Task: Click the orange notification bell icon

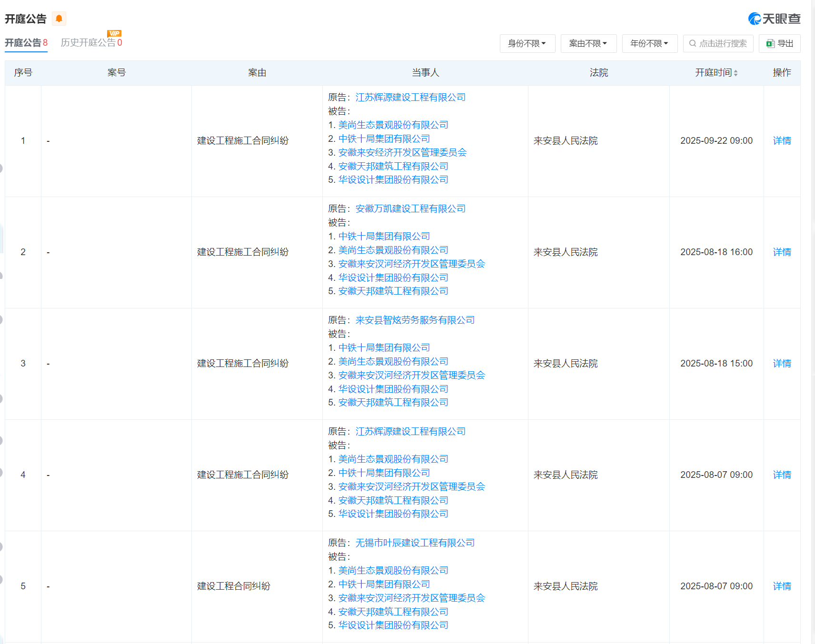Action: [59, 19]
